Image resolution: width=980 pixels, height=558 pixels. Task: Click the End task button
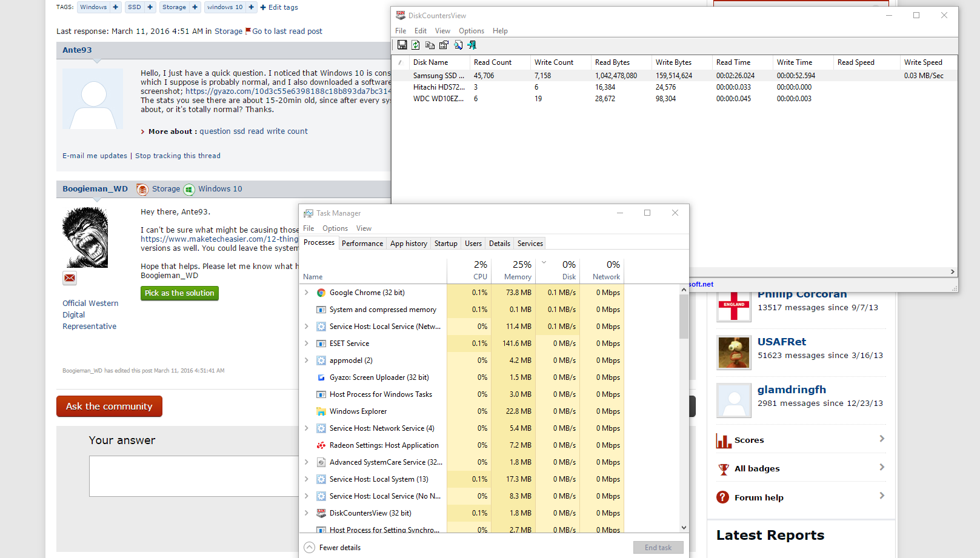[658, 548]
